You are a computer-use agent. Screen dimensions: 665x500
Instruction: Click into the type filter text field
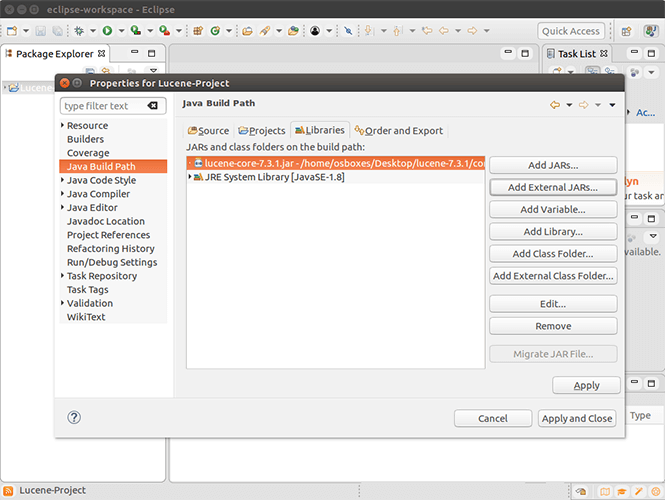[103, 105]
